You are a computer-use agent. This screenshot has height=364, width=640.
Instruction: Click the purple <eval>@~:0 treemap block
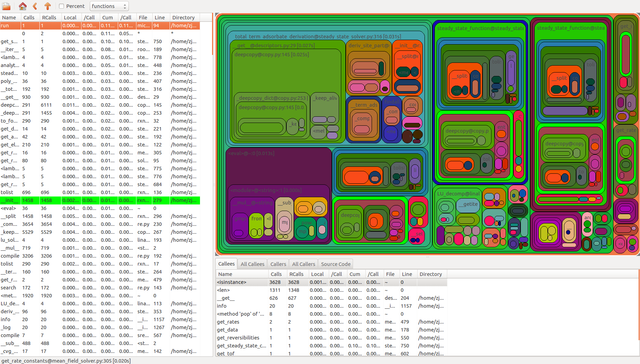(278, 167)
